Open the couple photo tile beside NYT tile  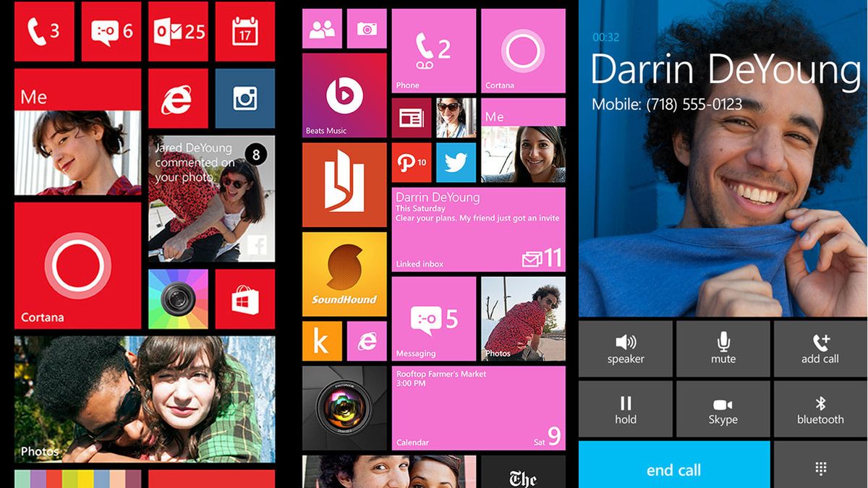pos(389,471)
